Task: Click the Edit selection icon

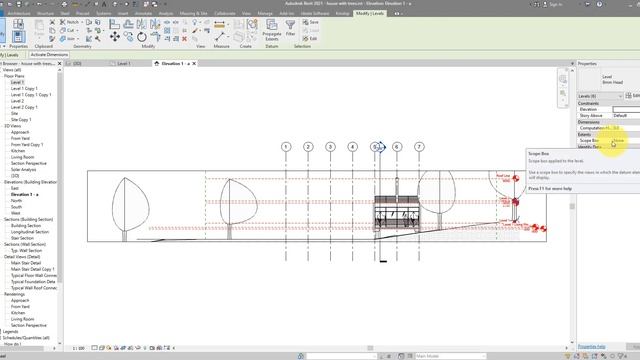Action: [x=310, y=38]
